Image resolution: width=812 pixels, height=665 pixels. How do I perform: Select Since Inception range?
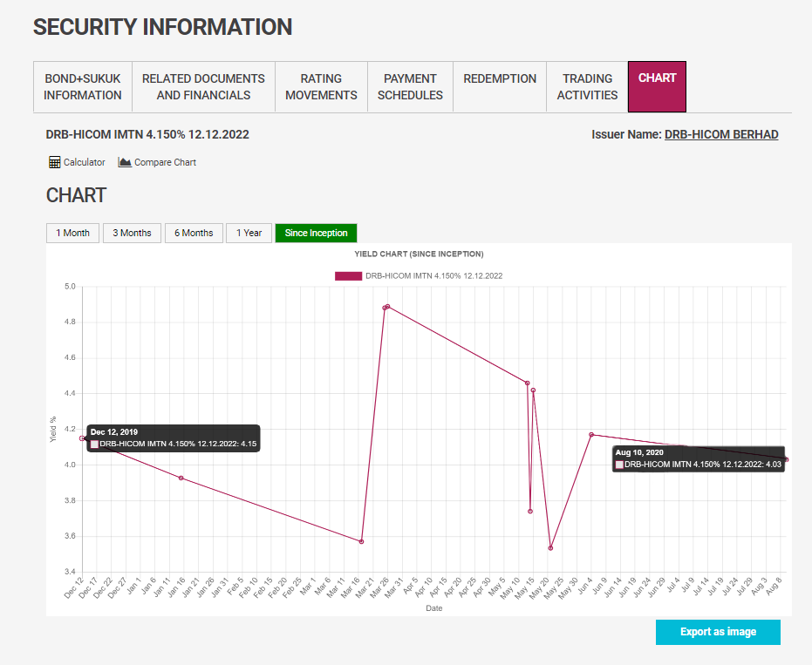pos(316,233)
